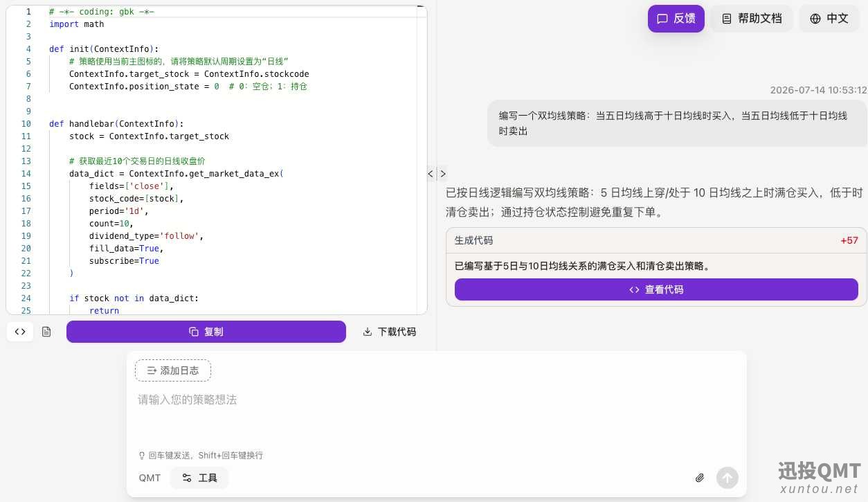Download code using 下载代码

390,332
